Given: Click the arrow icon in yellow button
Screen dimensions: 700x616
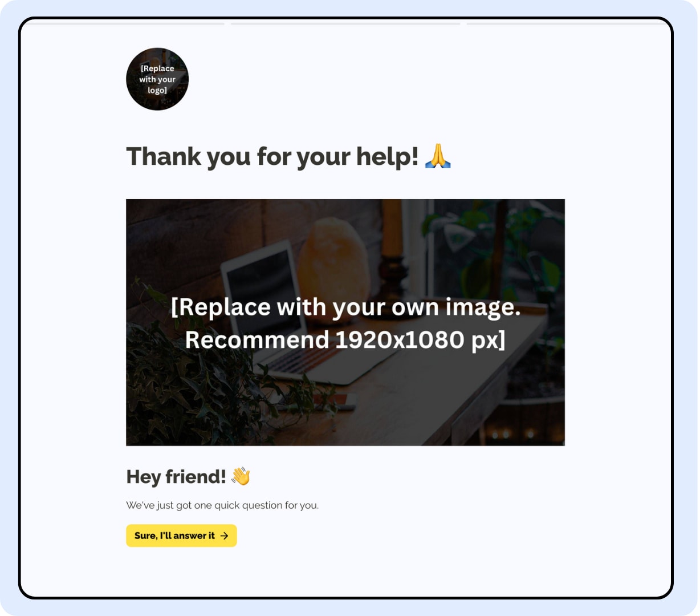Looking at the screenshot, I should point(225,536).
